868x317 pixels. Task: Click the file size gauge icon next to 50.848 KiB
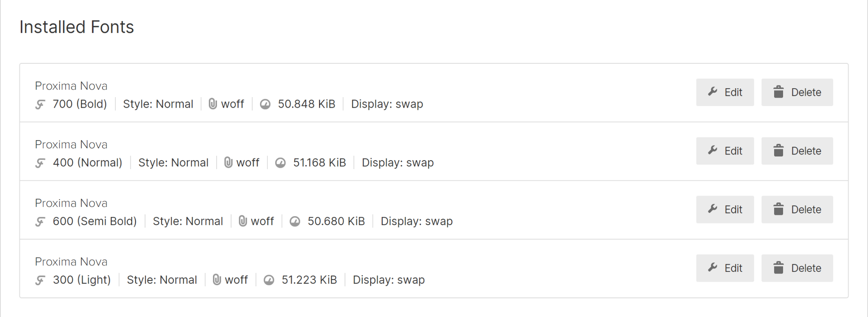tap(265, 104)
